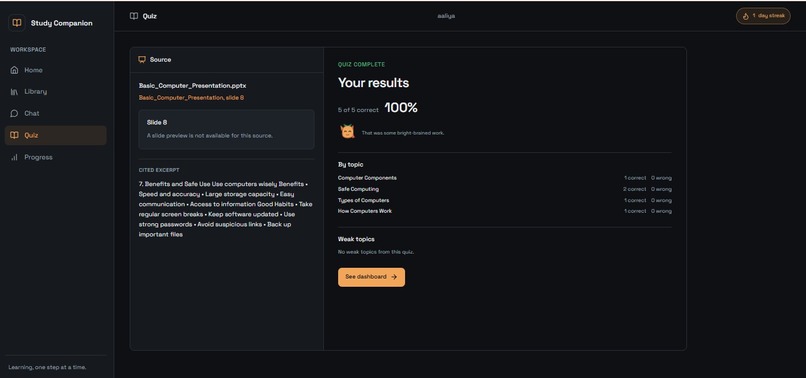Click the Quiz book icon in sidebar

pyautogui.click(x=14, y=135)
